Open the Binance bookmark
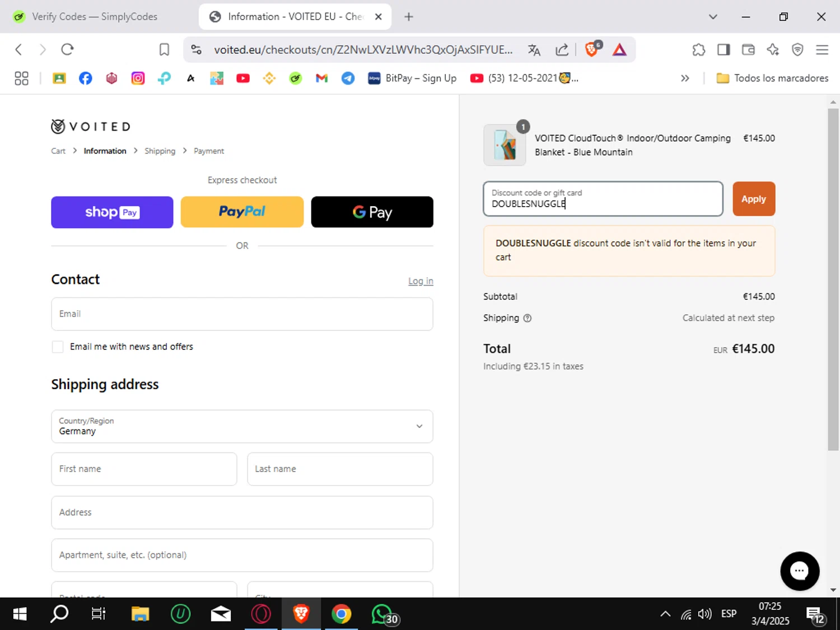The height and width of the screenshot is (630, 840). click(269, 78)
